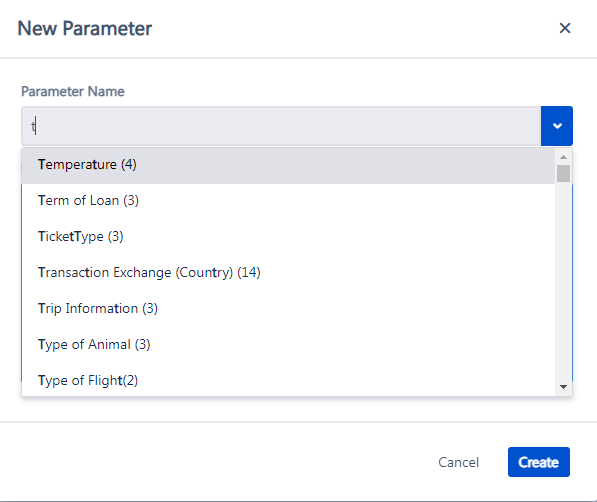The image size is (597, 502).
Task: Choose Trip Information (3) parameter
Action: 289,309
